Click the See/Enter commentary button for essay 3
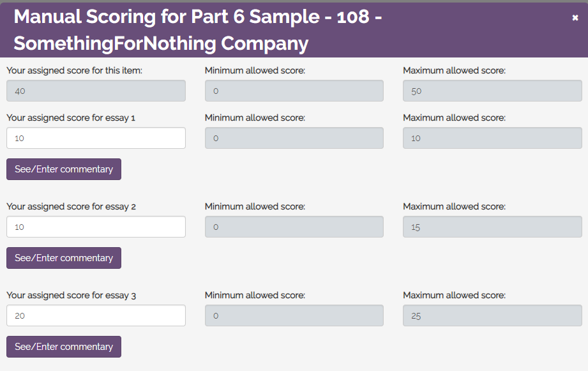This screenshot has width=588, height=371. (x=63, y=346)
